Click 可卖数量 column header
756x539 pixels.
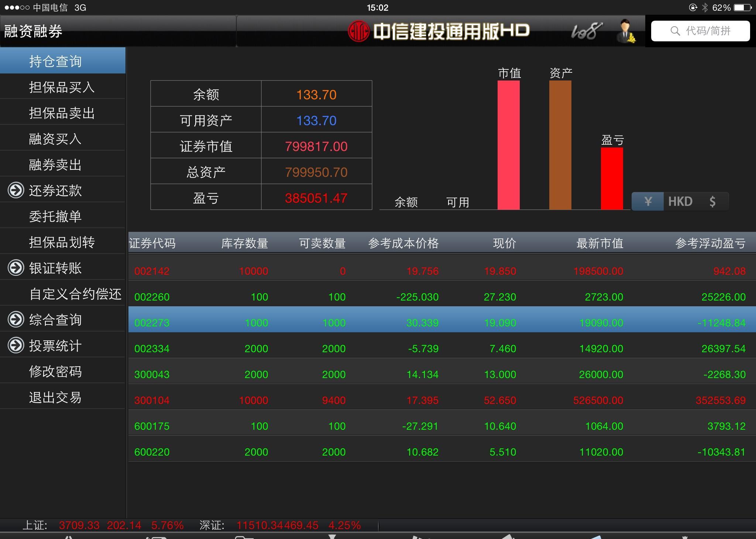pyautogui.click(x=322, y=243)
